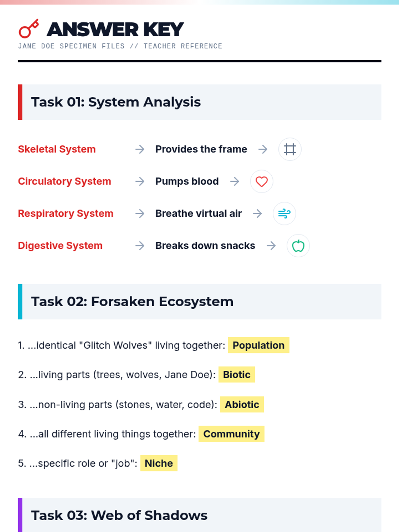Click the red heart icon
Screen dimensions: 399x532
[261, 182]
